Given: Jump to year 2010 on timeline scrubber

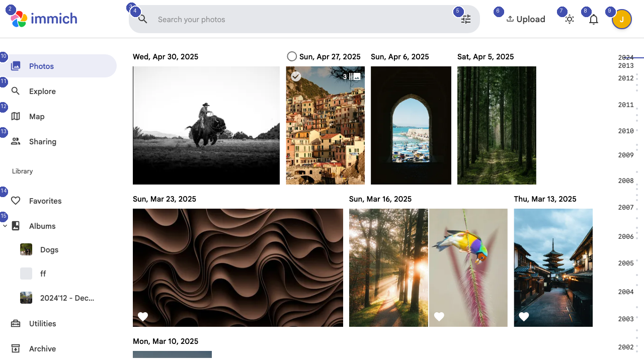Looking at the screenshot, I should coord(625,131).
